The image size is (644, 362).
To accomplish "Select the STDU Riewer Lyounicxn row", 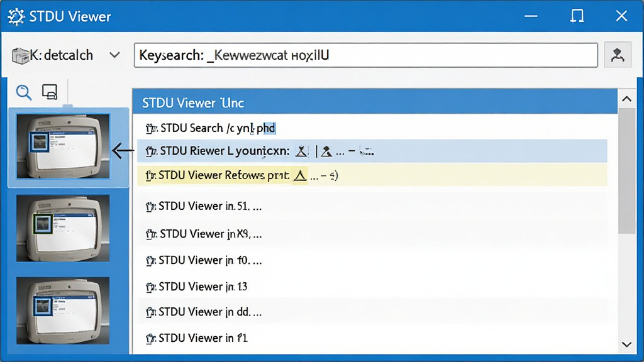I will point(372,151).
